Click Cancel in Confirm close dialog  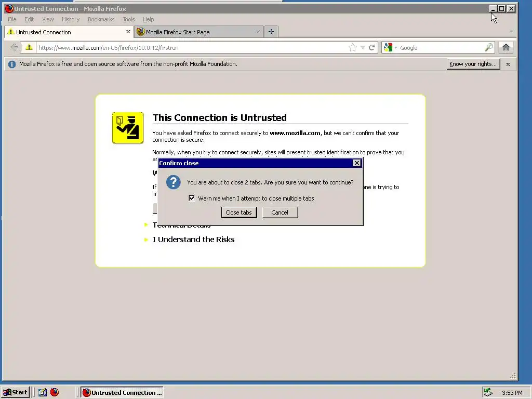(x=280, y=212)
